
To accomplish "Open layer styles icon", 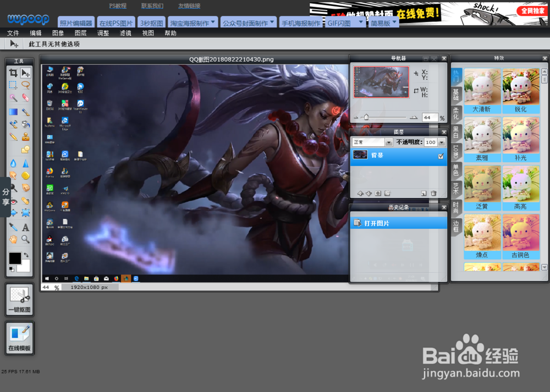I will [387, 193].
